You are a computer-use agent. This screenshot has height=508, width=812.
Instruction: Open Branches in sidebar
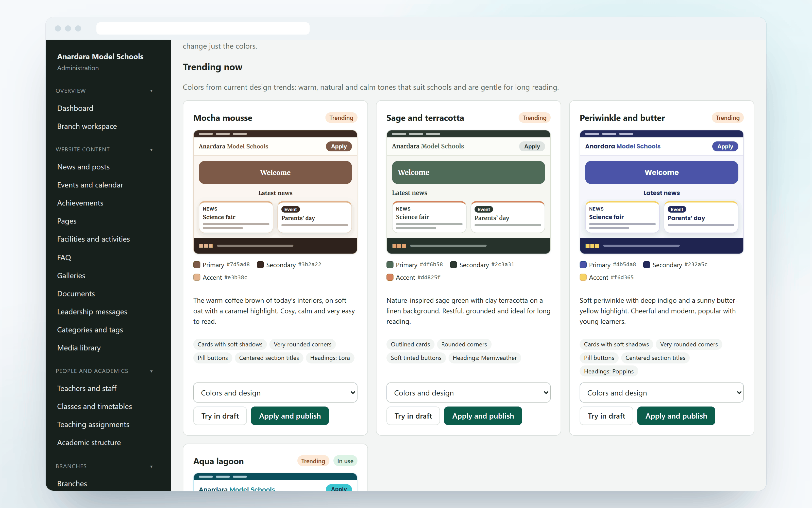click(72, 483)
